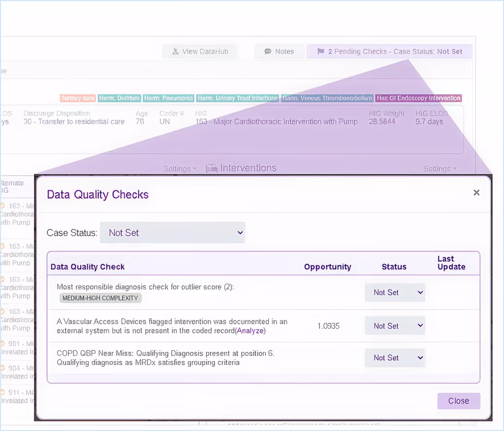The height and width of the screenshot is (431, 504).
Task: Click the 911 row in left list
Action: 17,396
